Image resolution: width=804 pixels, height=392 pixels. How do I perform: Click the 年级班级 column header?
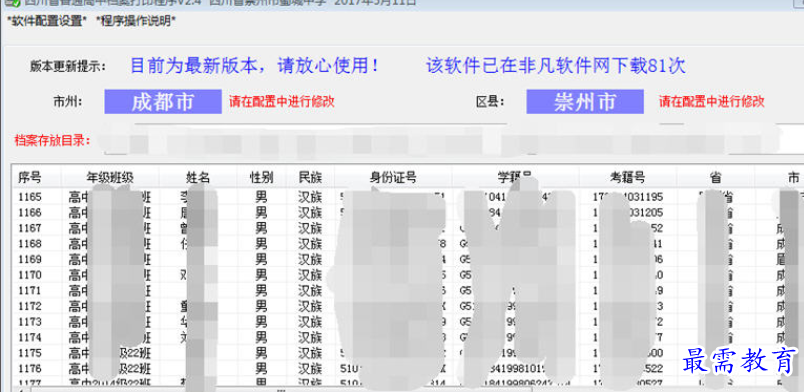point(110,178)
